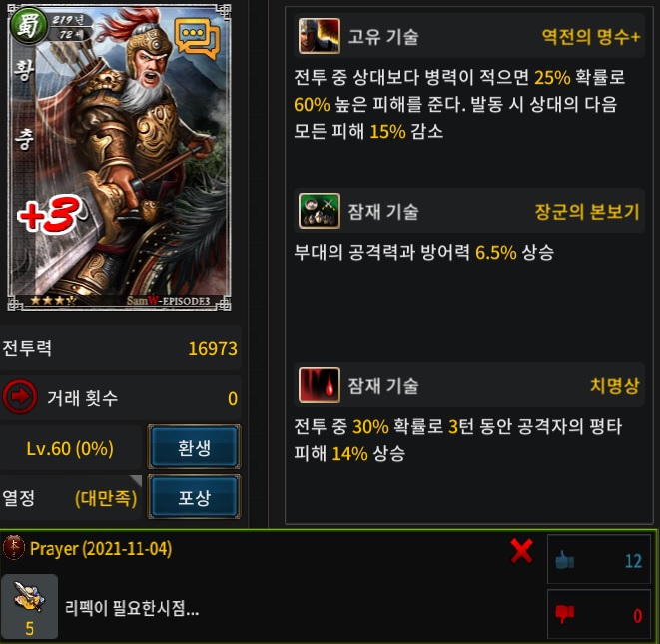Click the 환생 button
This screenshot has height=644, width=660.
(x=194, y=447)
